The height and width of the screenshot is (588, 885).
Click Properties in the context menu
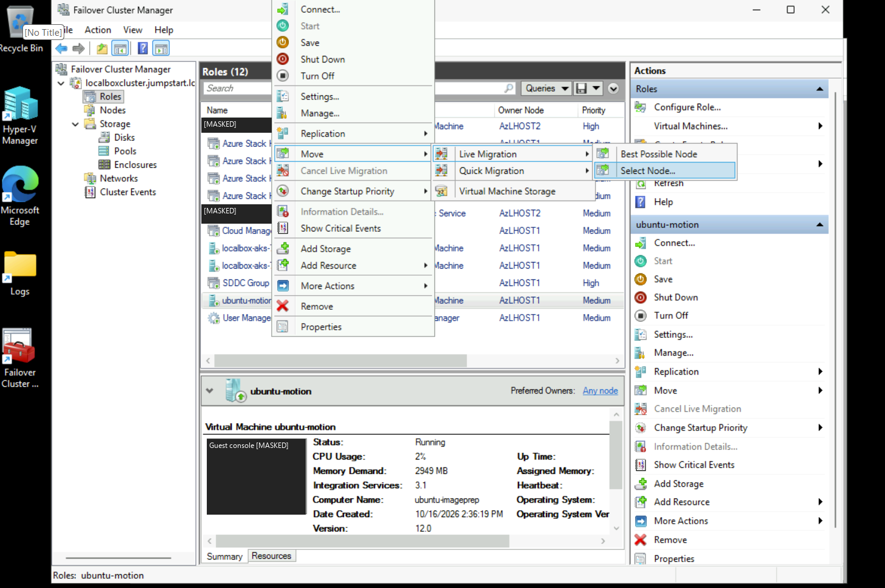[x=353, y=327]
